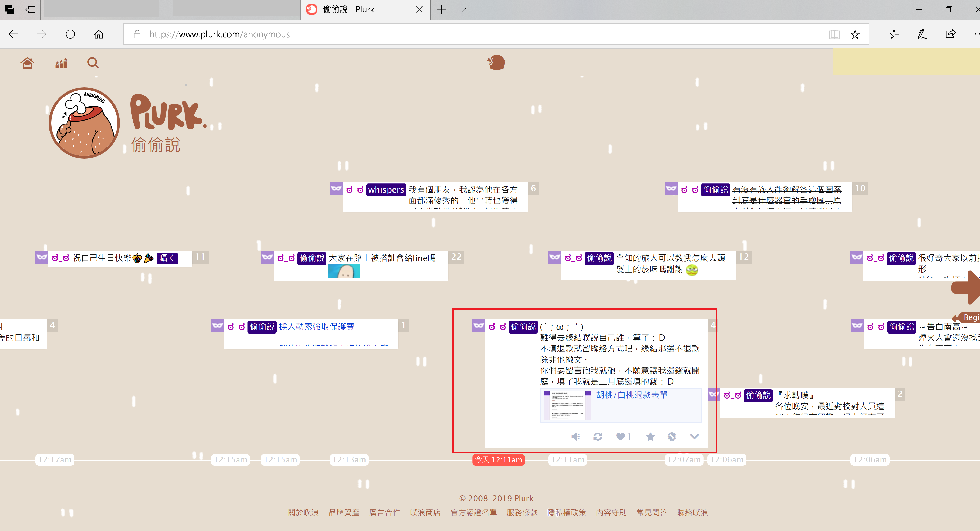
Task: Click the mask avatar beside the whispers post
Action: click(x=336, y=188)
